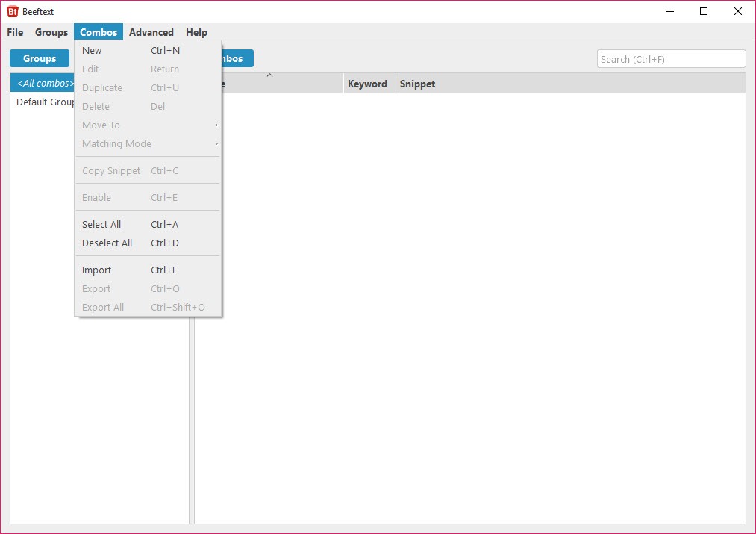Click the Enable menu entry
Viewport: 756px width, 534px height.
148,198
